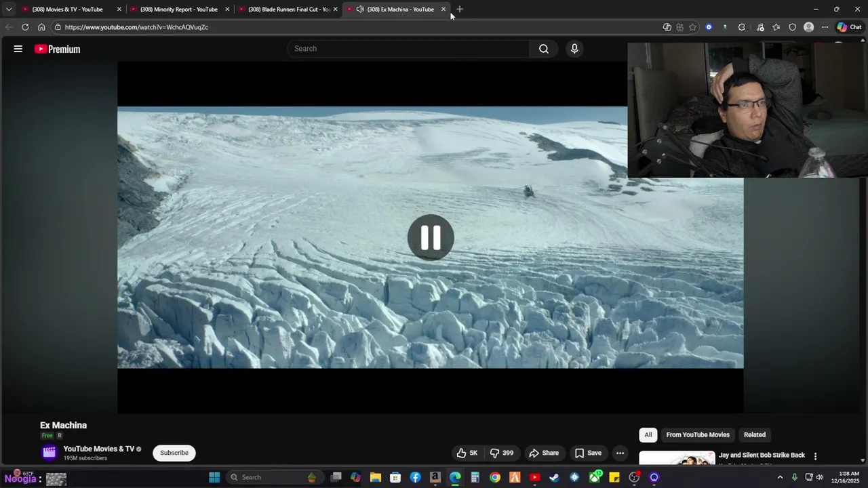Switch to Blade Runner: Final Cut tab
The height and width of the screenshot is (488, 868).
coord(288,9)
